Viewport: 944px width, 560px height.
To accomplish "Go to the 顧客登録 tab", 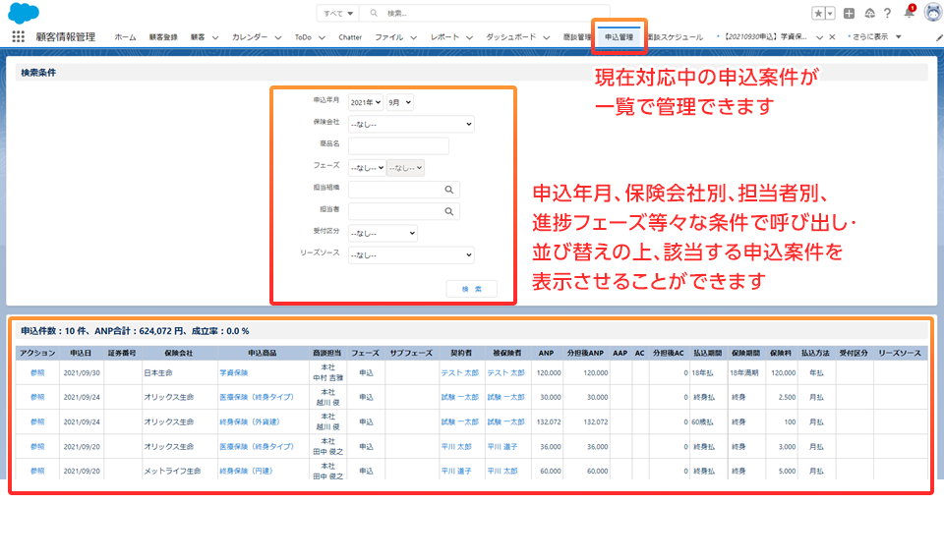I will click(x=163, y=36).
